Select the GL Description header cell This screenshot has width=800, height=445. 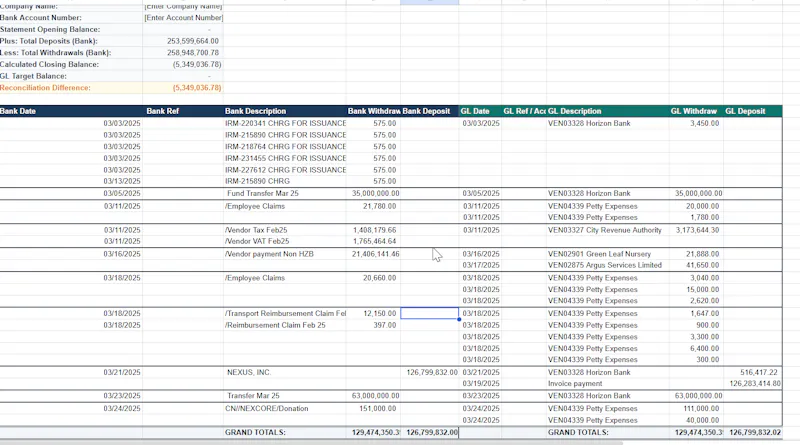click(x=607, y=111)
